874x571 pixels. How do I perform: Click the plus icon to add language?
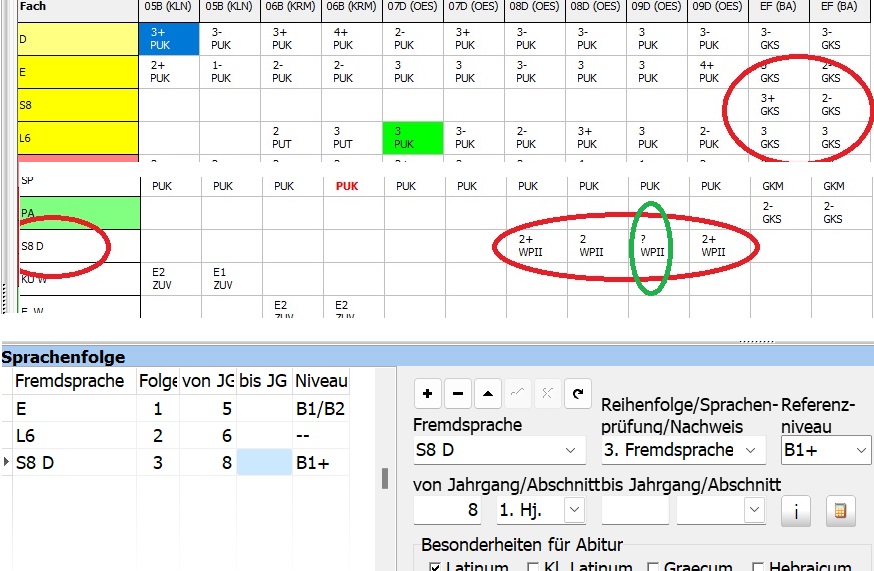[428, 393]
